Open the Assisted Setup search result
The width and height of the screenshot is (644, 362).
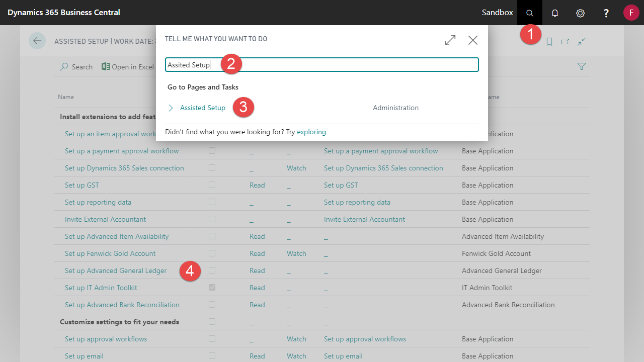pyautogui.click(x=203, y=108)
